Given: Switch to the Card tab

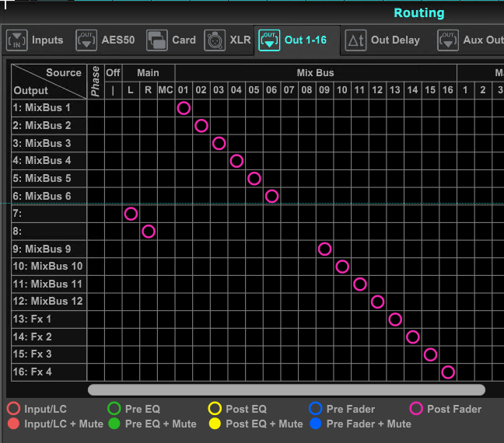Looking at the screenshot, I should (184, 40).
